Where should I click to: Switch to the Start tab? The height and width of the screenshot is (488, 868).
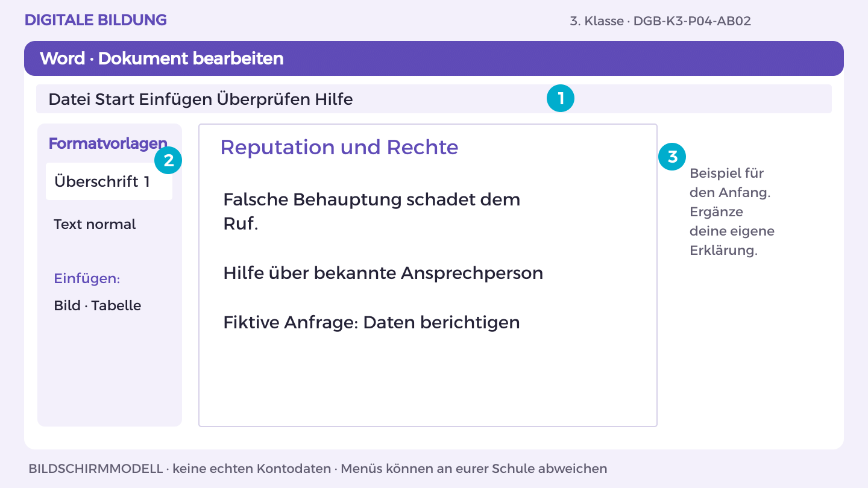115,99
